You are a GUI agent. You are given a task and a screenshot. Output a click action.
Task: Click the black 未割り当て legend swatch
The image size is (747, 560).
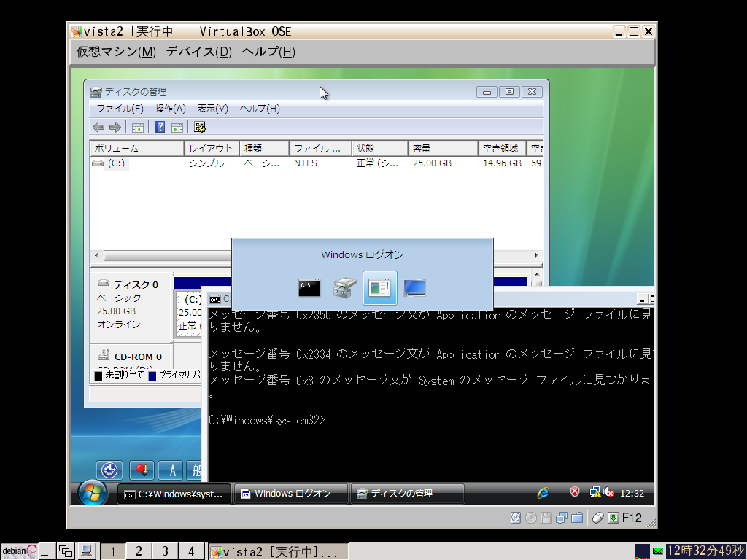pyautogui.click(x=98, y=376)
